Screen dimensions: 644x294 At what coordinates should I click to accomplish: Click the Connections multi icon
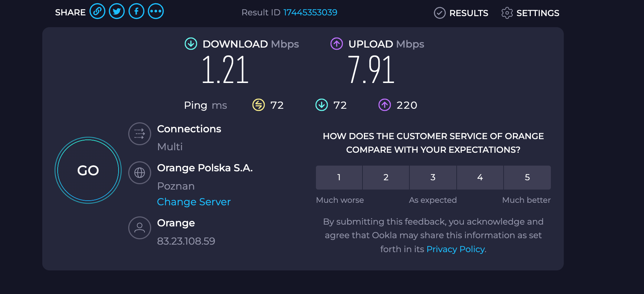(140, 134)
